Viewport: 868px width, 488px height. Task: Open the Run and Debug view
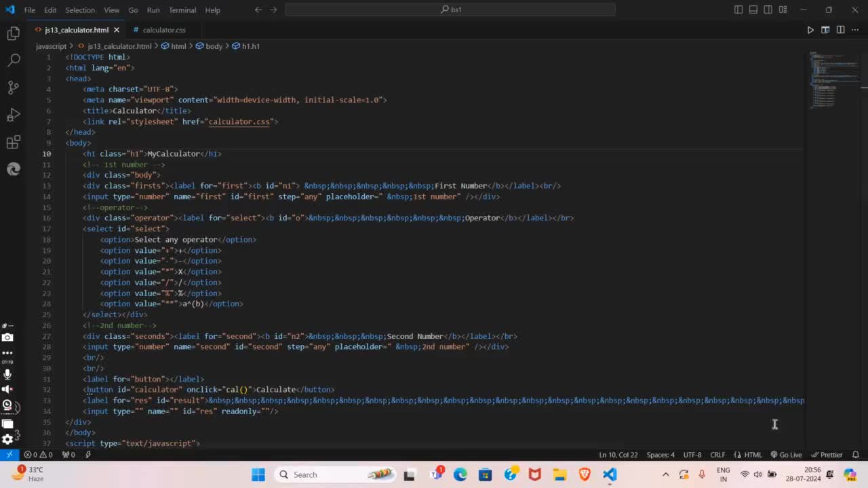14,115
